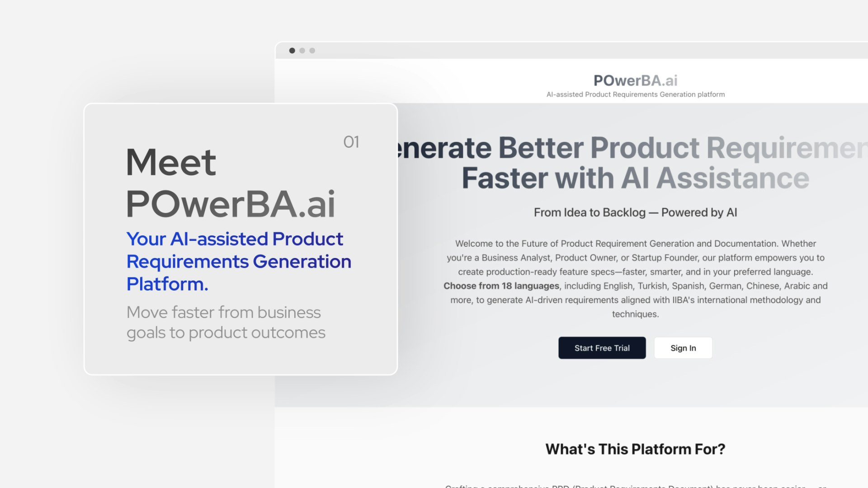Click the middle gray dot in browser title bar
The width and height of the screenshot is (868, 488).
click(x=302, y=51)
